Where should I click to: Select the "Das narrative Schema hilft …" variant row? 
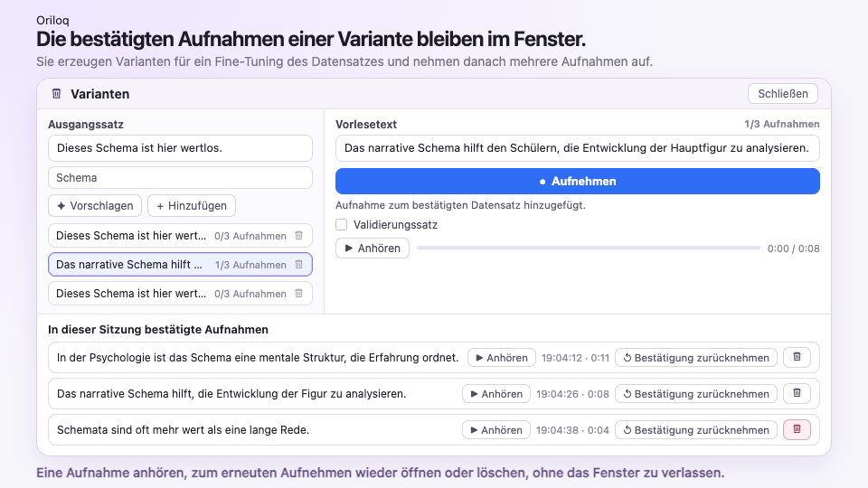pos(180,265)
